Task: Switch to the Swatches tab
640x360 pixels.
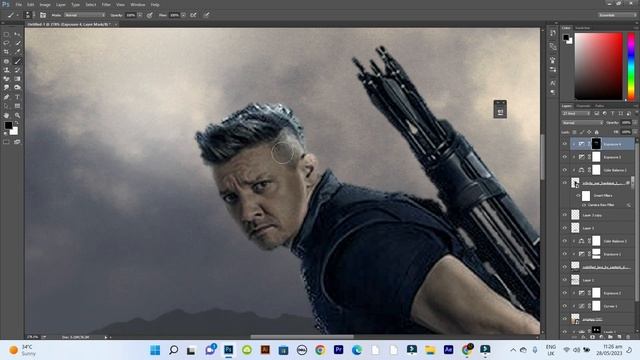Action: click(x=582, y=28)
